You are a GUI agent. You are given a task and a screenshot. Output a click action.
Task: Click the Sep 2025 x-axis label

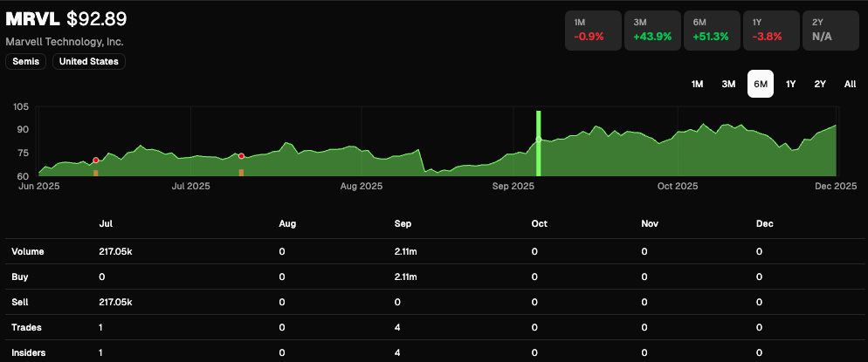click(x=513, y=187)
